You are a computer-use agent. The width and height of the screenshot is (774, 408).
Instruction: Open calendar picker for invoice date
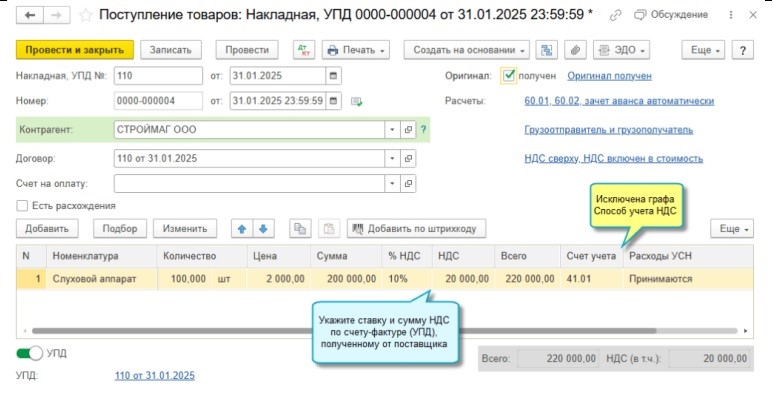click(333, 76)
